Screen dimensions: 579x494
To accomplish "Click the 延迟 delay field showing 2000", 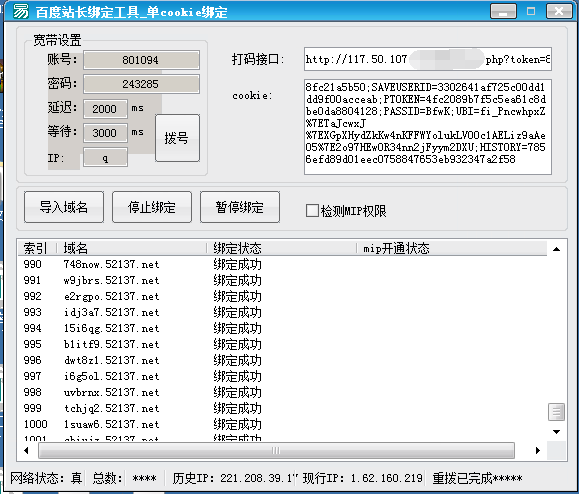I will click(105, 109).
